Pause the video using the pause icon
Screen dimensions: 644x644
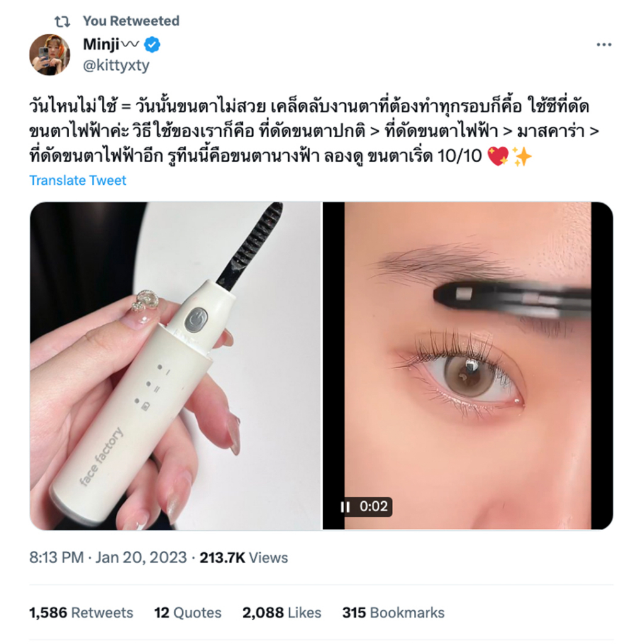345,507
